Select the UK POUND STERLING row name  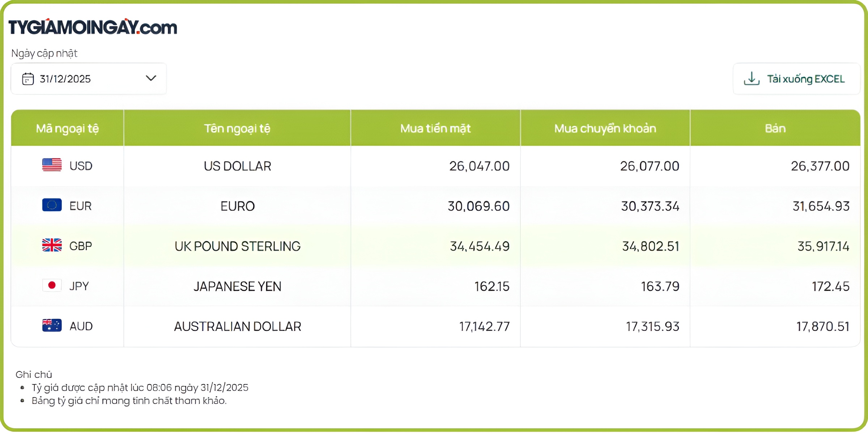(237, 246)
